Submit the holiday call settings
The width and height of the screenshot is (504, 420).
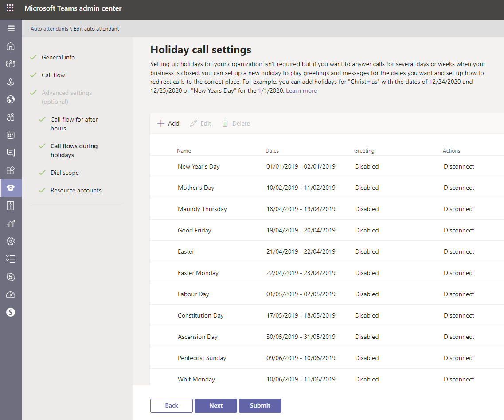point(260,405)
